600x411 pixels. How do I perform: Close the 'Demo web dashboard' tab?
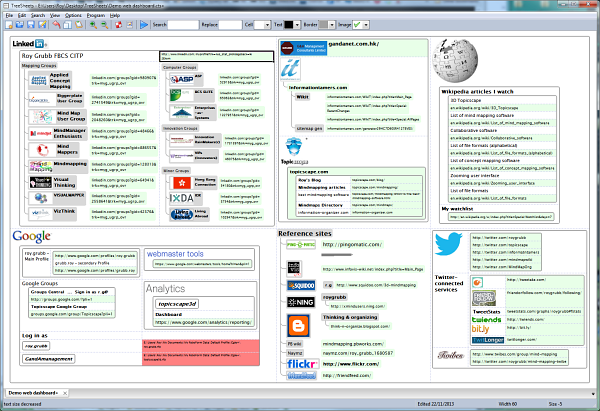coord(65,393)
